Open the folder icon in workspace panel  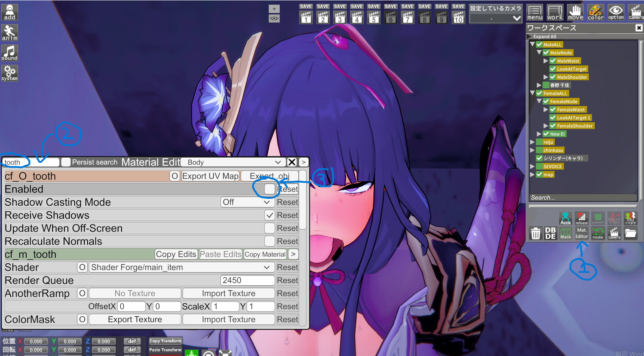[x=630, y=233]
